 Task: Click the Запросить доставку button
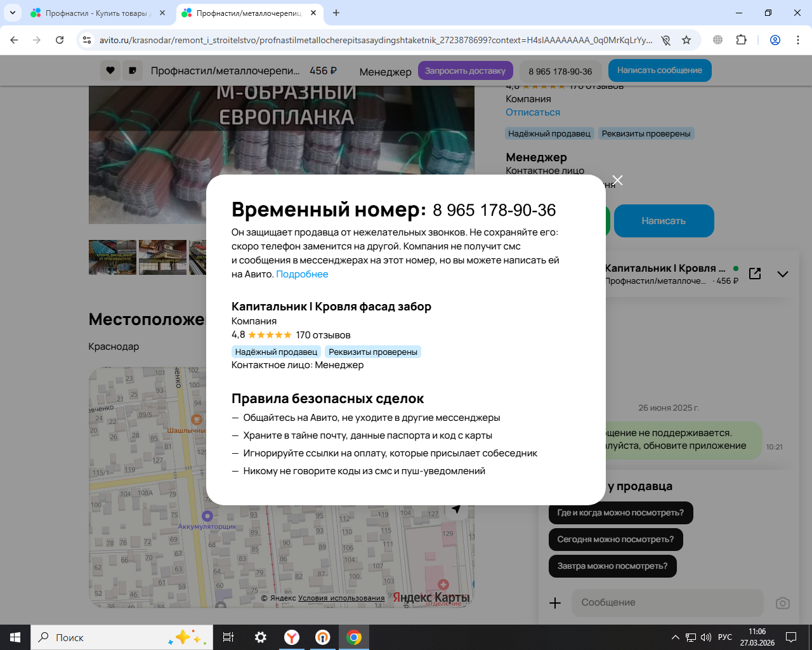(x=465, y=70)
